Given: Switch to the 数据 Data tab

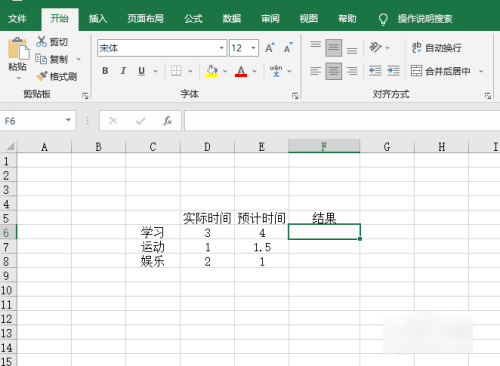Looking at the screenshot, I should pyautogui.click(x=232, y=19).
